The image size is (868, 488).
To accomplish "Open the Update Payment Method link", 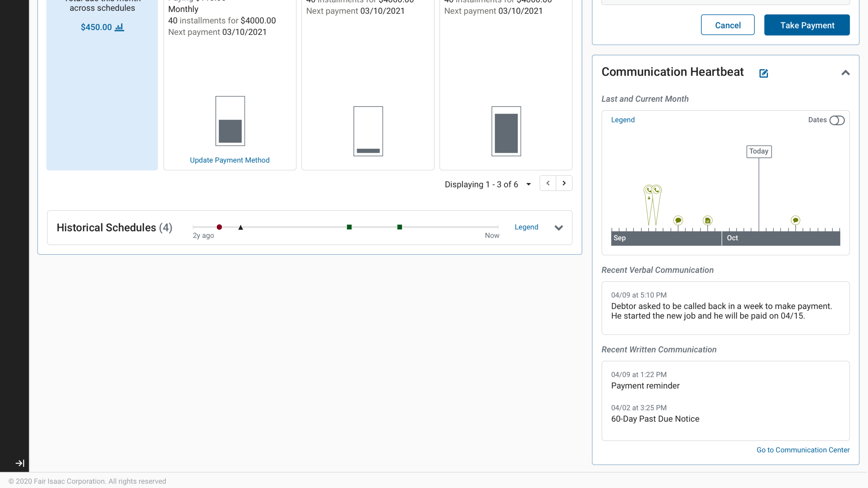I will point(230,160).
